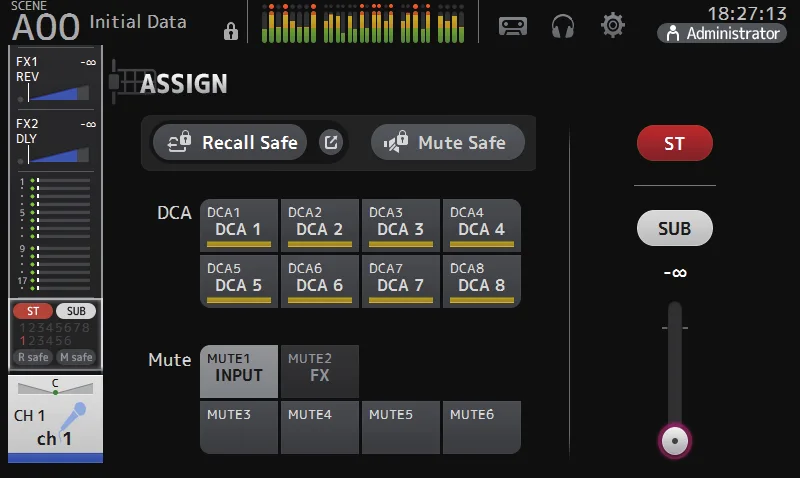Click the FX1 -∞ level value
The image size is (800, 478).
click(88, 62)
